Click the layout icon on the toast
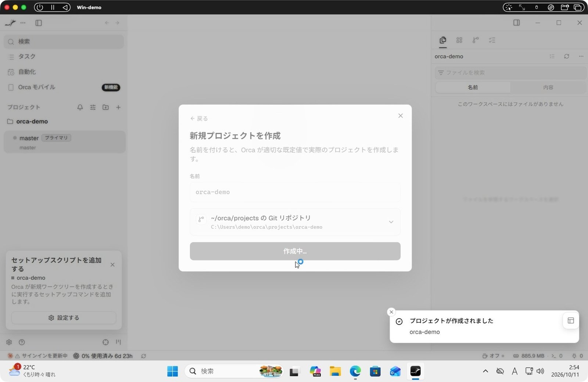Viewport: 588px width, 382px height. coord(571,321)
